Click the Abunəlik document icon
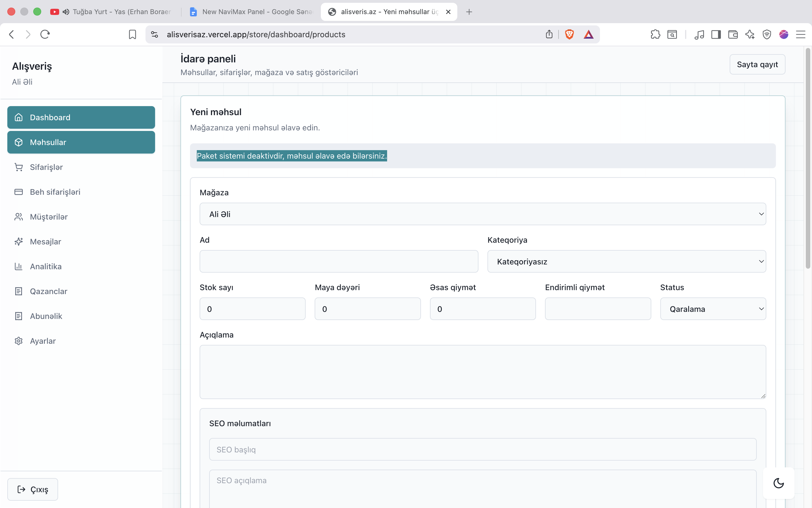This screenshot has width=812, height=508. 19,316
